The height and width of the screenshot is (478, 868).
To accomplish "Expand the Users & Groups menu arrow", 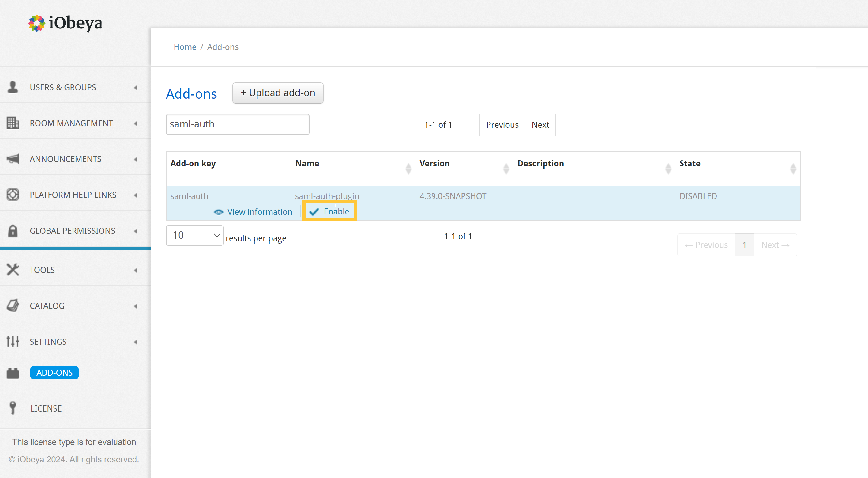I will pyautogui.click(x=135, y=88).
